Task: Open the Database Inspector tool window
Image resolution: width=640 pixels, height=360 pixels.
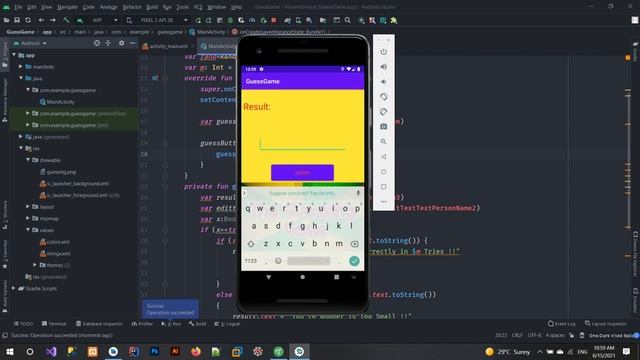Action: [99, 324]
